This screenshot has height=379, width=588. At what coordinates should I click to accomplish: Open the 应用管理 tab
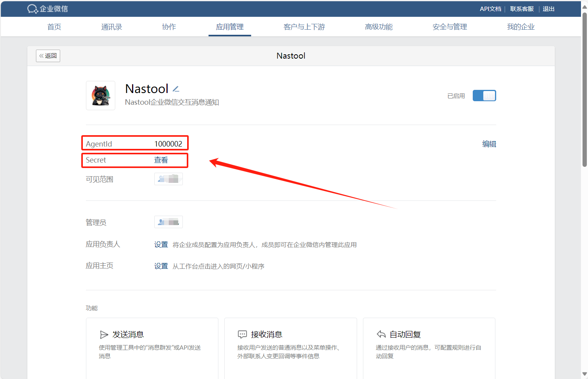pos(230,27)
